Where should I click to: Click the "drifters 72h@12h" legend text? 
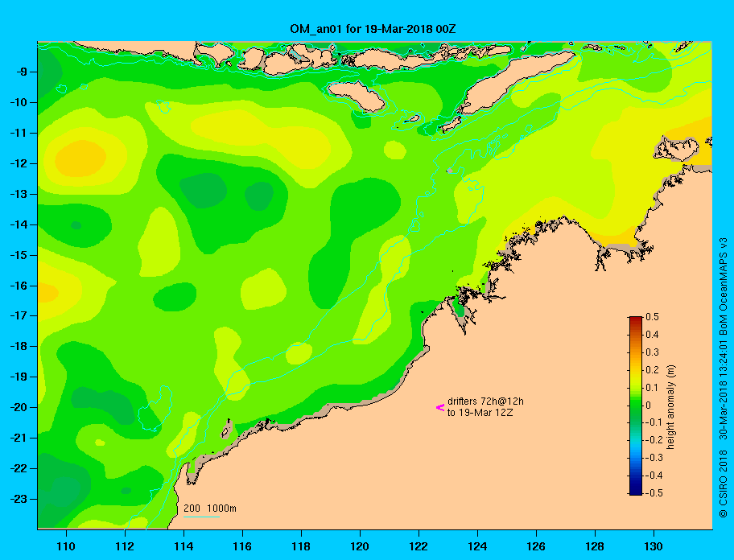point(485,401)
